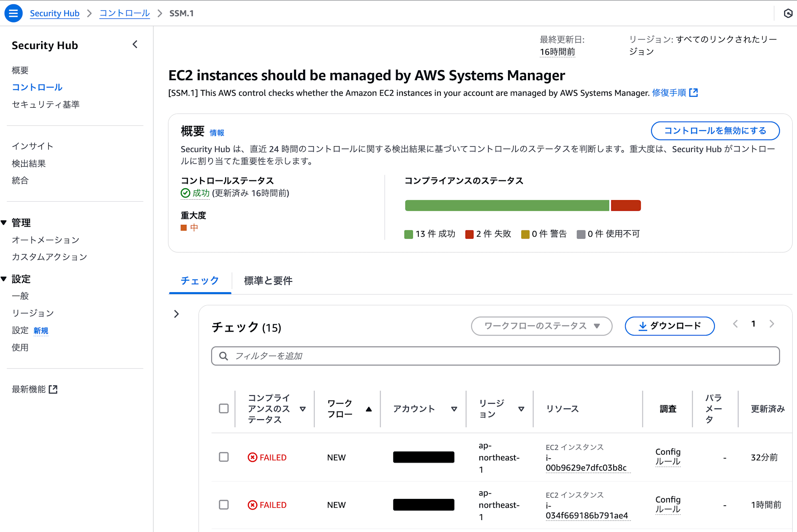The width and height of the screenshot is (797, 532).
Task: Select all checks with the header checkbox
Action: (224, 408)
